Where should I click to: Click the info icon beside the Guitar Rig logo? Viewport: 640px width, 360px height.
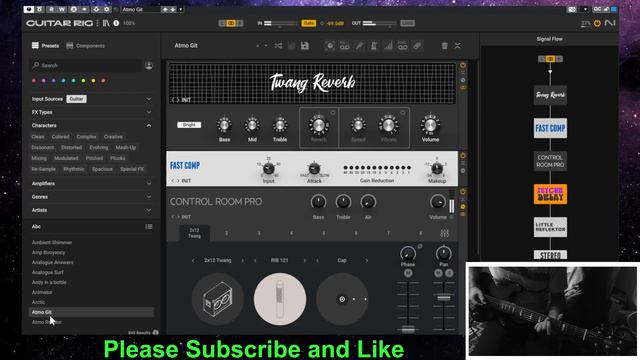pyautogui.click(x=116, y=23)
